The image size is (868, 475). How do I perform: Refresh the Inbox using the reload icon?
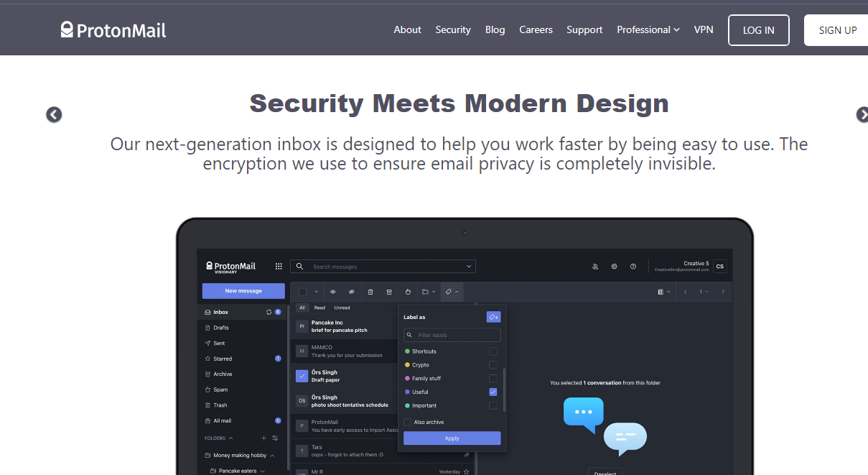coord(269,312)
